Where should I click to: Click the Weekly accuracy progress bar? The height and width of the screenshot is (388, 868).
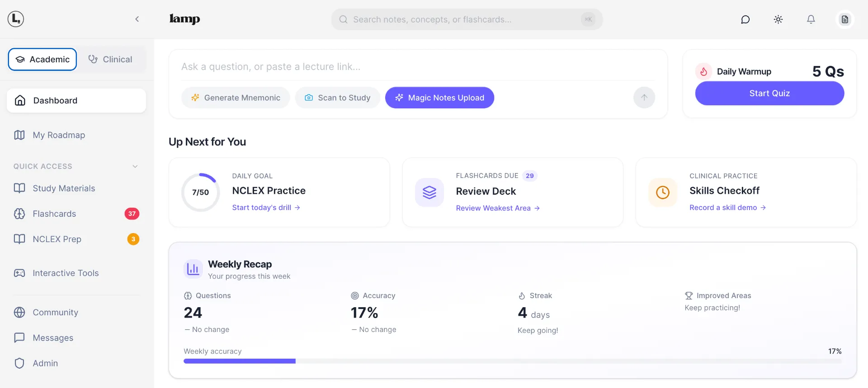coord(512,361)
